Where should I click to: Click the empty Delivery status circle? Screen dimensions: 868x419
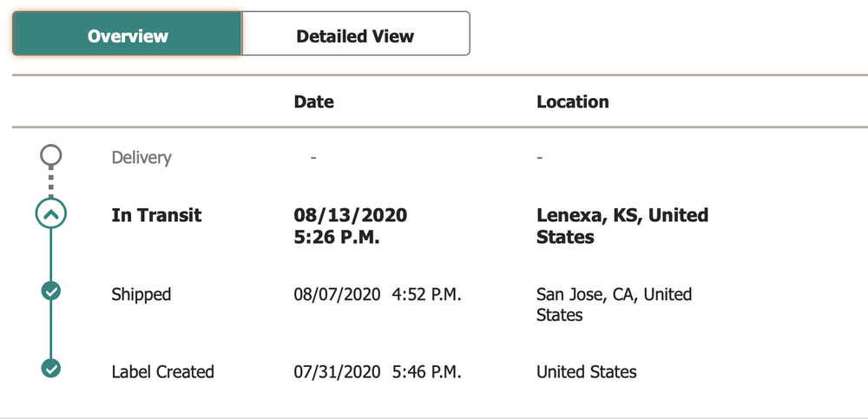click(x=51, y=157)
